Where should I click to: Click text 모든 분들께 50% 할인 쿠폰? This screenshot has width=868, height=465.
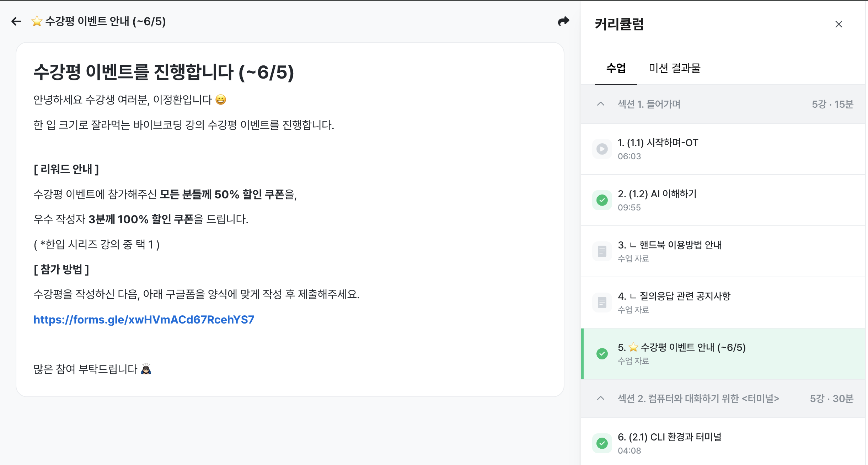[222, 194]
